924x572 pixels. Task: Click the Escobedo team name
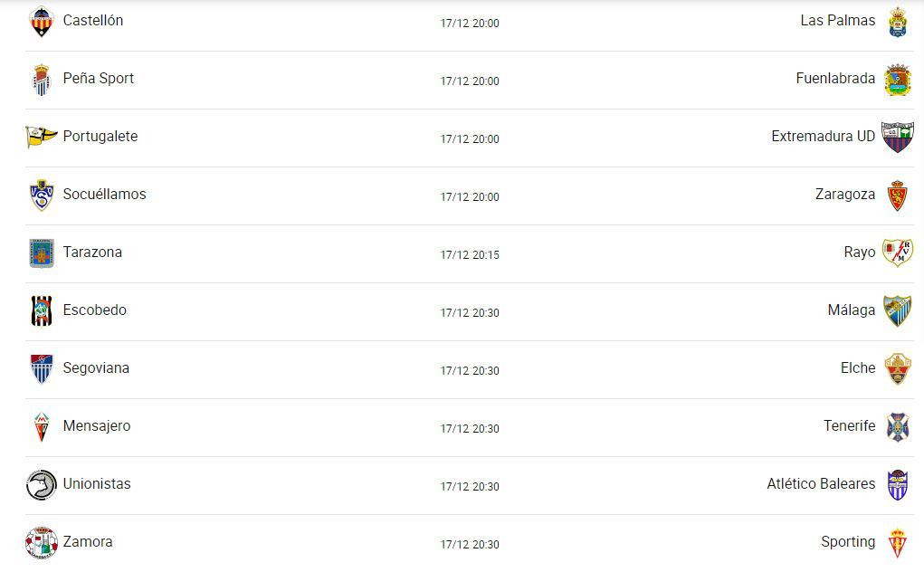(x=95, y=310)
